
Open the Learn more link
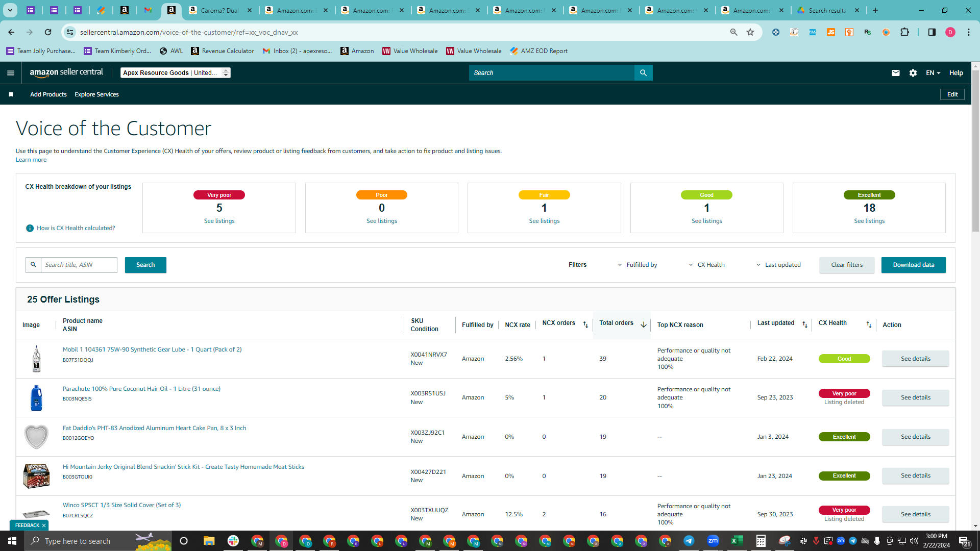click(31, 160)
